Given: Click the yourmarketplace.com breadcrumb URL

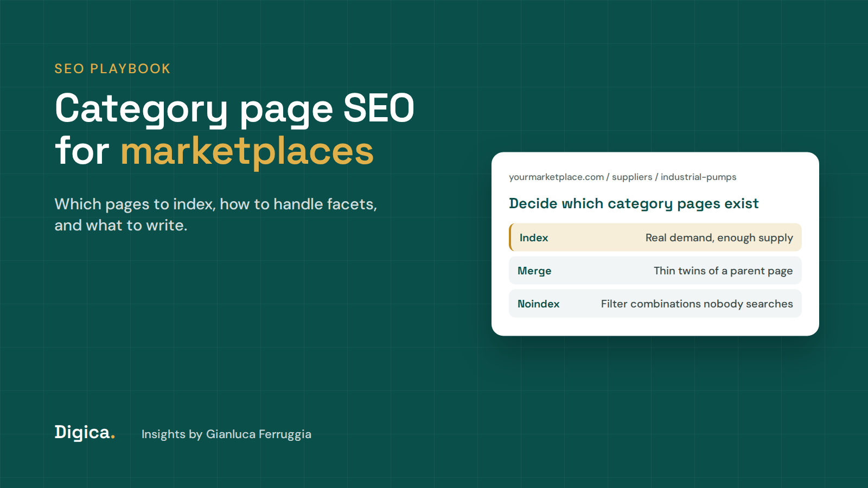Looking at the screenshot, I should coord(622,177).
